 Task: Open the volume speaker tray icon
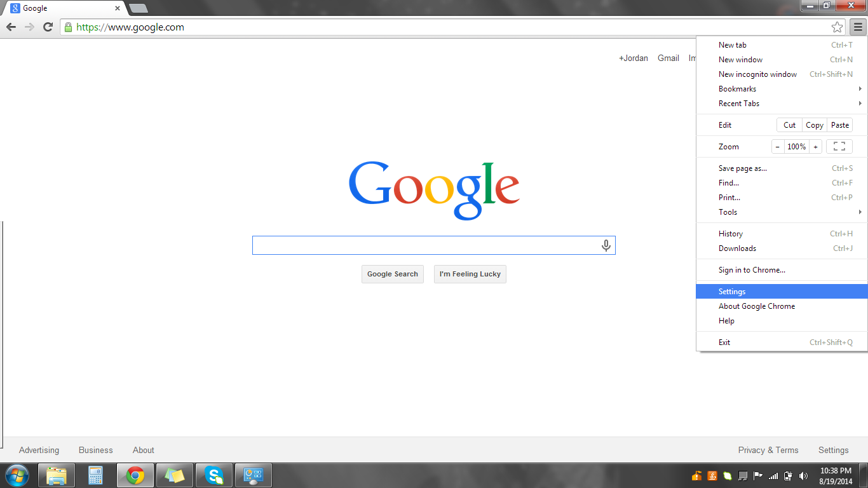(804, 476)
